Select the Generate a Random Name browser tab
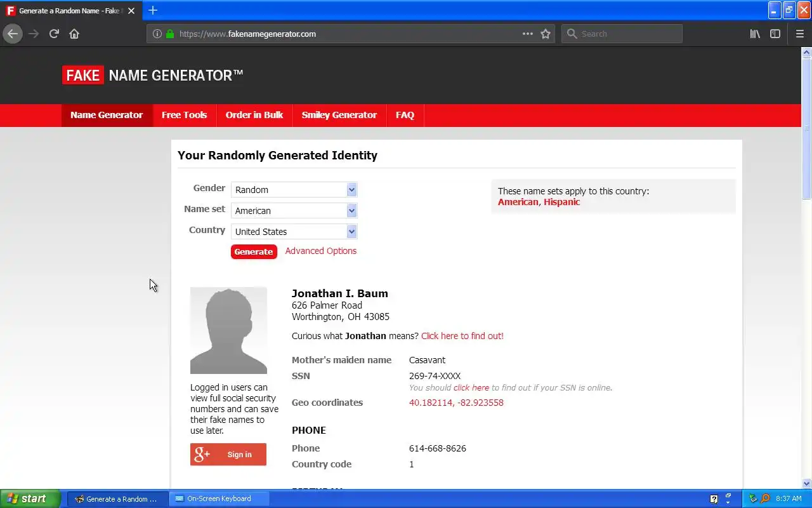The image size is (812, 508). point(70,11)
